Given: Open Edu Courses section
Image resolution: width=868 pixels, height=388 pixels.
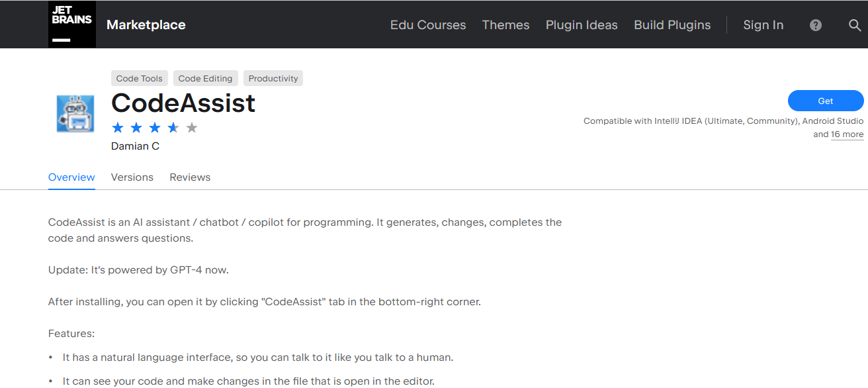Looking at the screenshot, I should (427, 25).
